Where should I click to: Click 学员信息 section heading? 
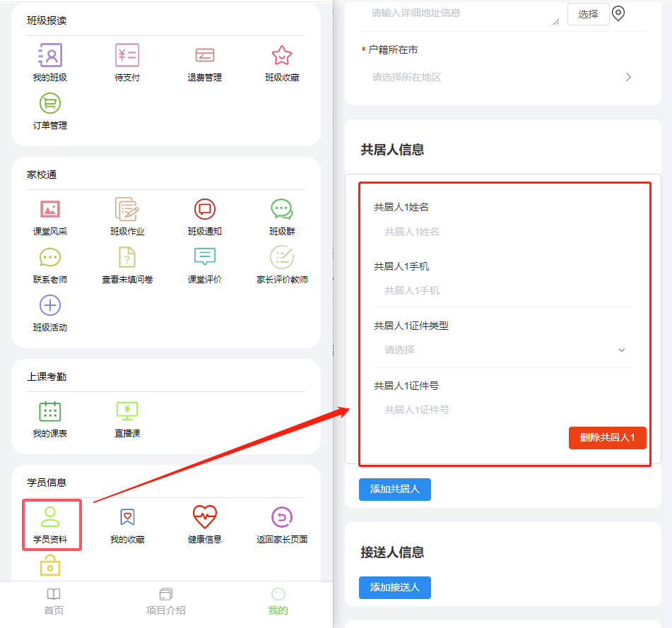coord(47,482)
